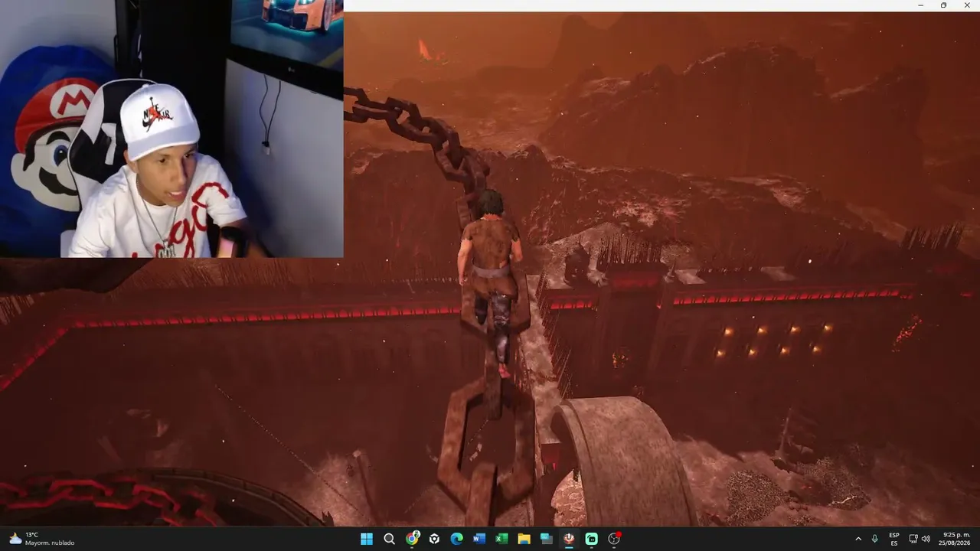The width and height of the screenshot is (980, 551).
Task: Open network settings tray icon
Action: pyautogui.click(x=913, y=539)
